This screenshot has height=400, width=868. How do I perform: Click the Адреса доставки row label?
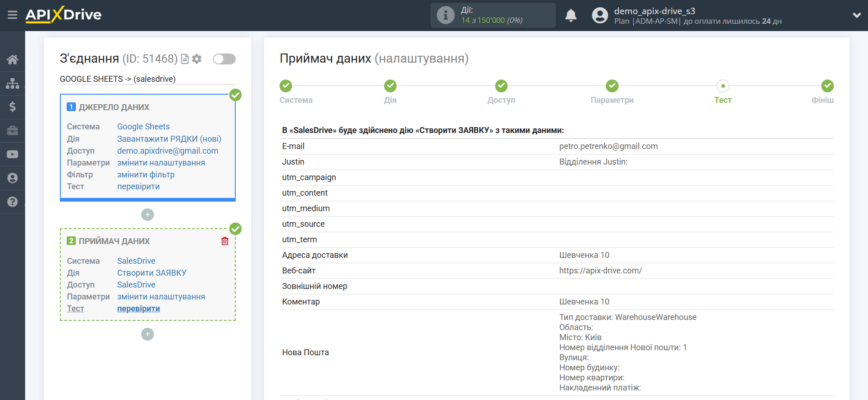(315, 255)
